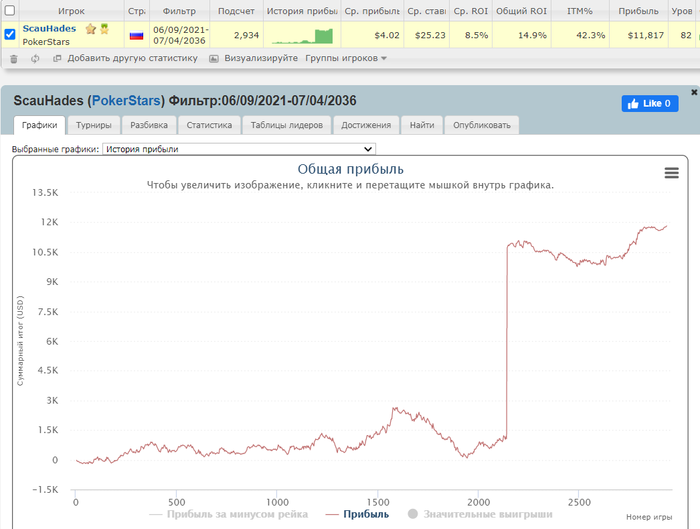Image resolution: width=700 pixels, height=529 pixels.
Task: Click the image icon beside Визуализируйте
Action: (214, 58)
